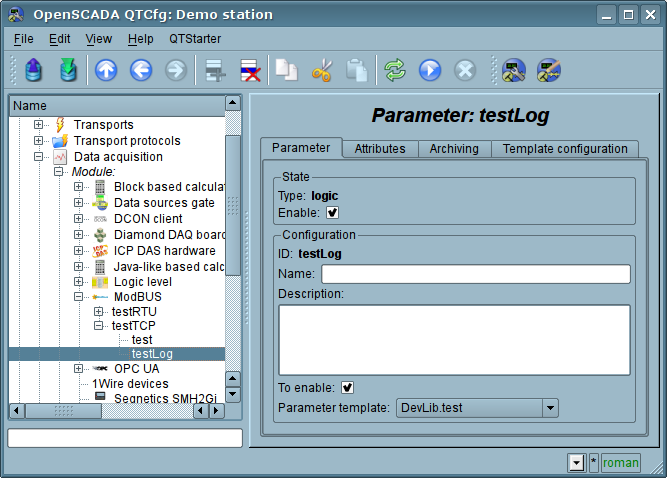The height and width of the screenshot is (478, 667).
Task: Toggle the To enable checkbox
Action: tap(348, 387)
